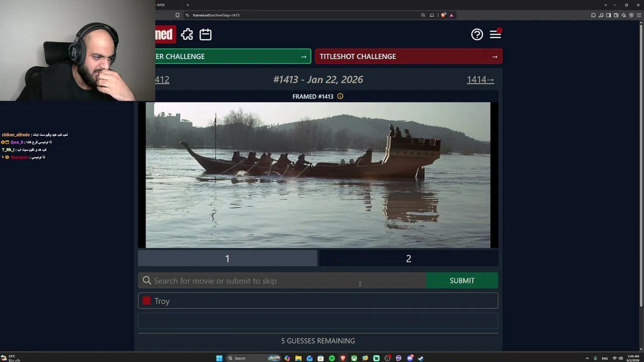Viewport: 644px width, 362px height.
Task: Click the Brave icon in the taskbar
Action: (x=343, y=358)
